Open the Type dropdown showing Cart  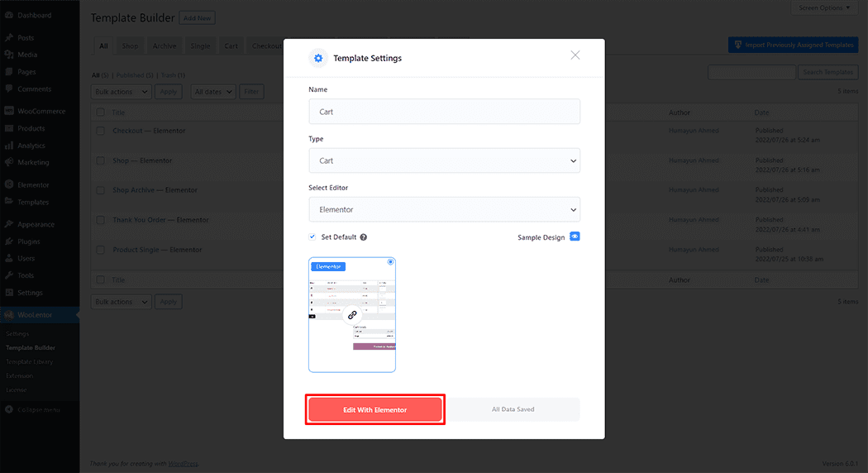point(444,160)
